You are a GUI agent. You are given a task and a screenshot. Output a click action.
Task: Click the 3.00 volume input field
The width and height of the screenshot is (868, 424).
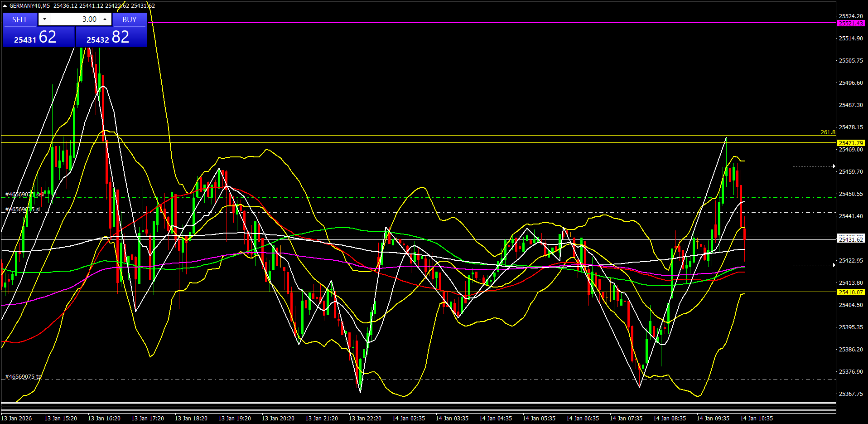coord(75,19)
